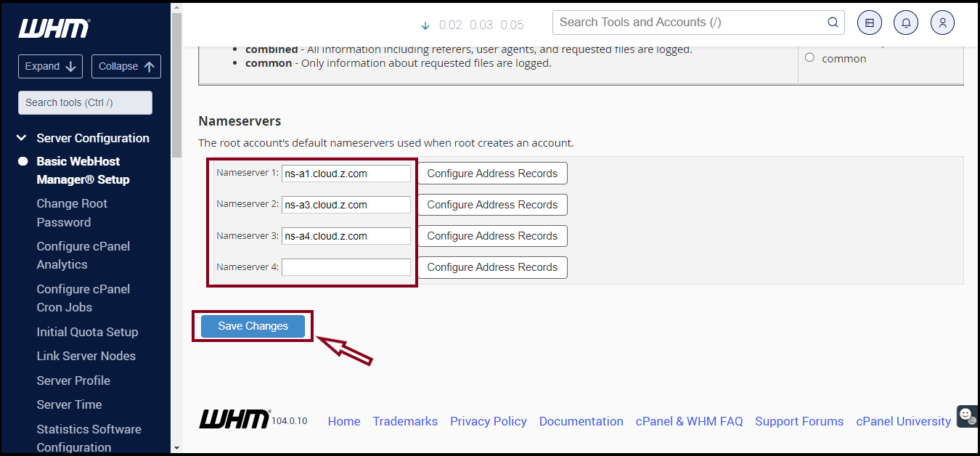This screenshot has width=980, height=456.
Task: Open Change Root Password page
Action: coord(71,212)
